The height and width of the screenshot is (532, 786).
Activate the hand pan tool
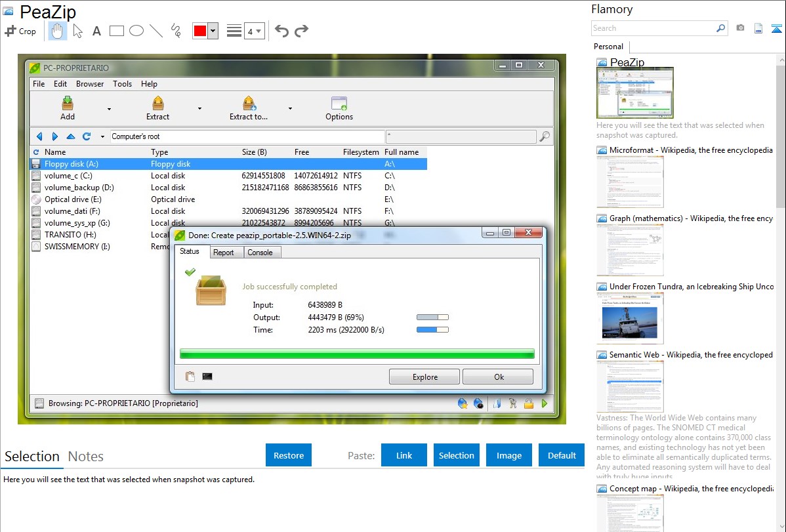pyautogui.click(x=57, y=31)
